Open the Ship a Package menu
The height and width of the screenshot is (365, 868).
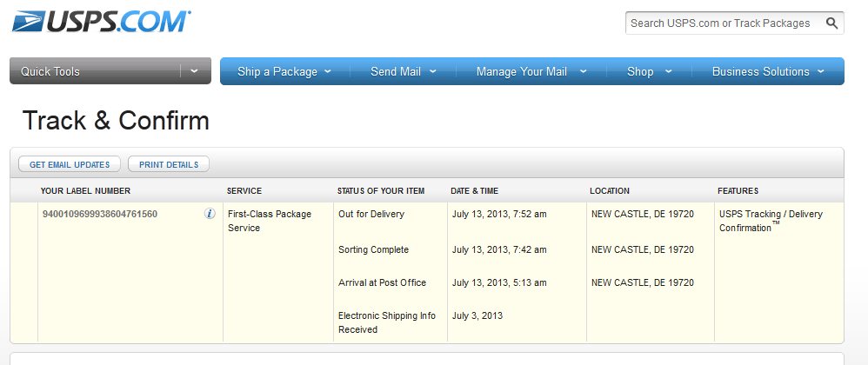click(284, 71)
